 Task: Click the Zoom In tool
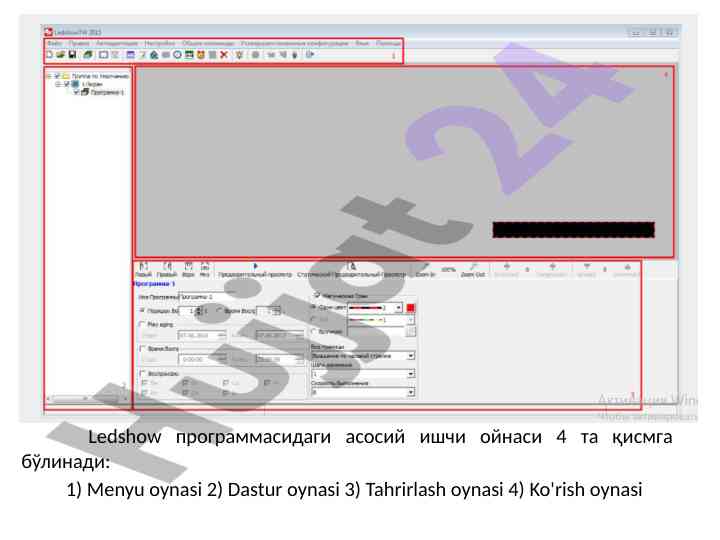pyautogui.click(x=426, y=270)
